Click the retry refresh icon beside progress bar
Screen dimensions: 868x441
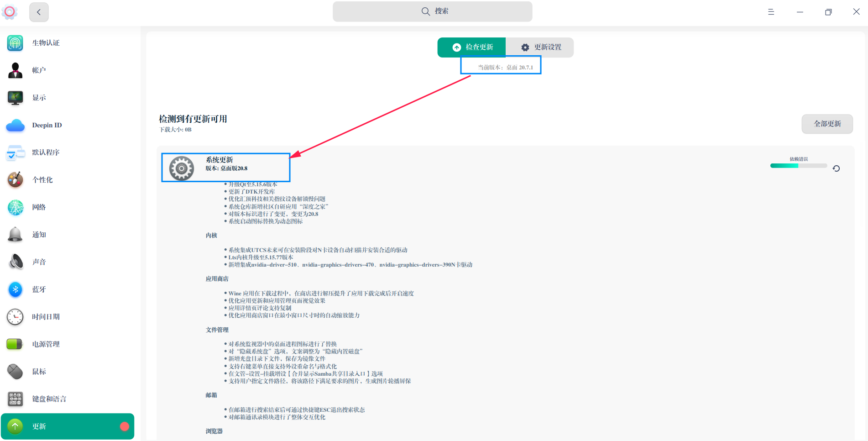[x=836, y=168]
